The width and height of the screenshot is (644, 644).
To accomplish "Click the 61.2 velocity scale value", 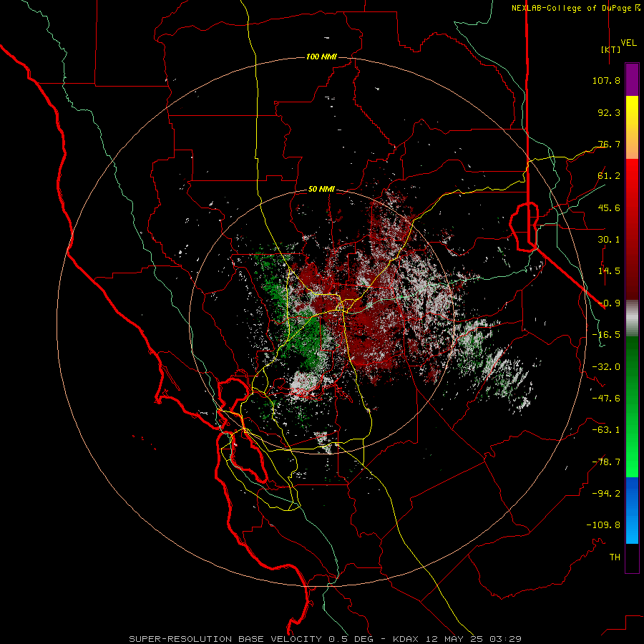I will pos(609,176).
